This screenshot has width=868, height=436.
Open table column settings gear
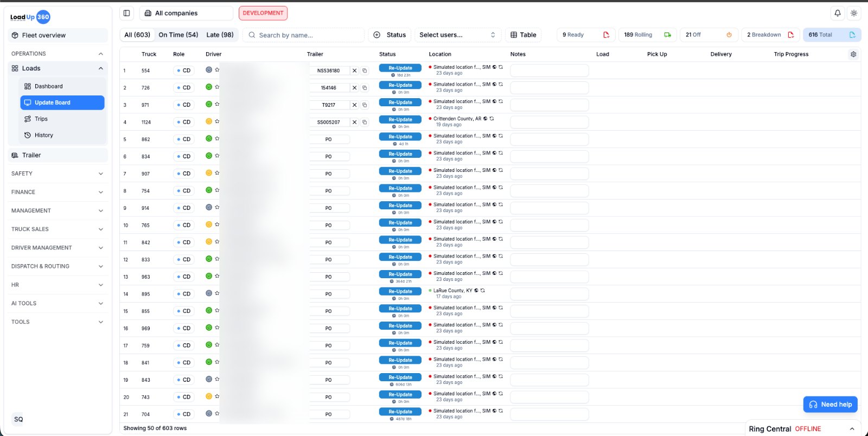pyautogui.click(x=853, y=54)
